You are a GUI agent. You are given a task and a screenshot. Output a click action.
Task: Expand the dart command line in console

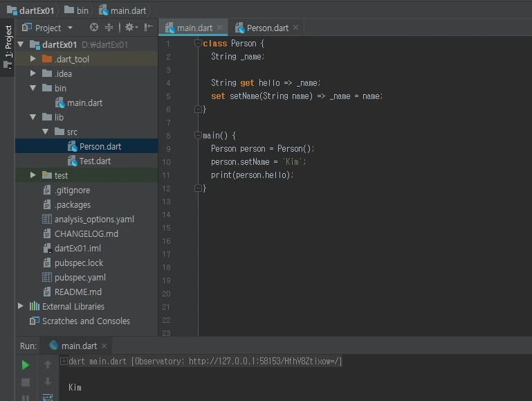coord(64,361)
